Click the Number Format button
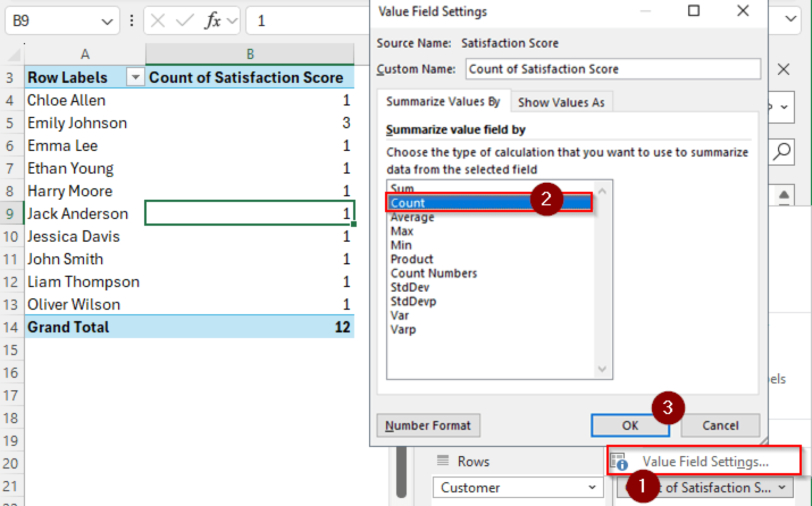Viewport: 812px width, 506px height. [428, 425]
